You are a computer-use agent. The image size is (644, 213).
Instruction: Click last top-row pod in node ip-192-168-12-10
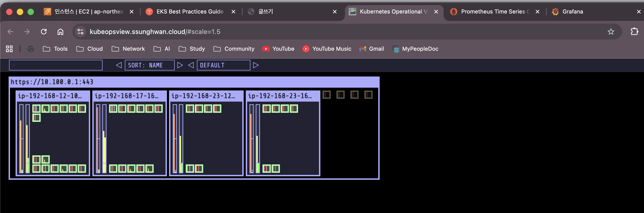82,109
